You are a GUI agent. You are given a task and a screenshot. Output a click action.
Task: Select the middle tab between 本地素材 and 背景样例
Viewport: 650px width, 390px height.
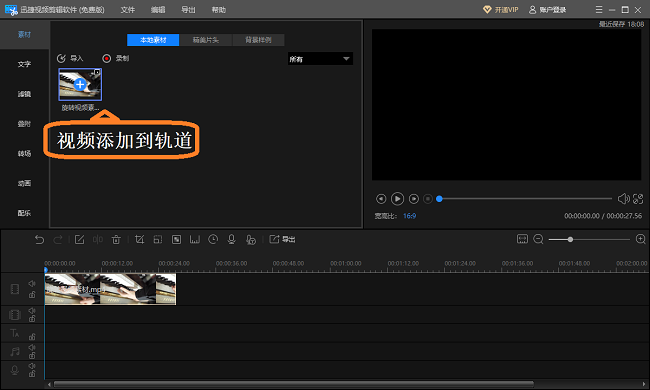coord(206,40)
